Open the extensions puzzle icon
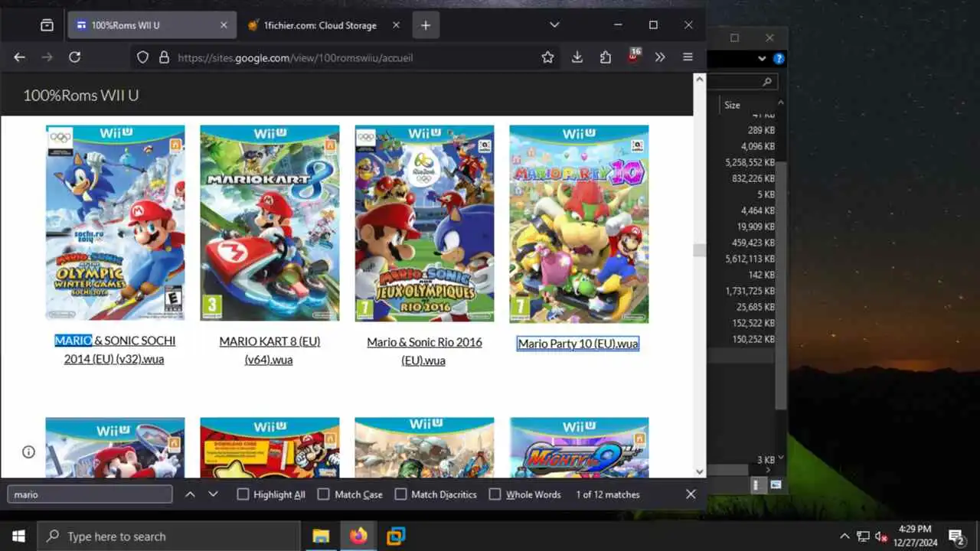Viewport: 980px width, 551px height. tap(606, 57)
